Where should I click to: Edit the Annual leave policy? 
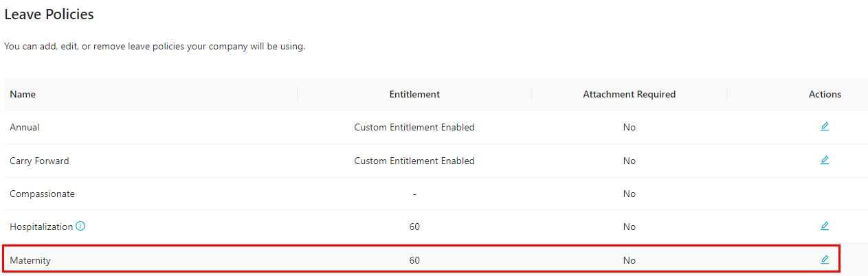click(x=824, y=126)
